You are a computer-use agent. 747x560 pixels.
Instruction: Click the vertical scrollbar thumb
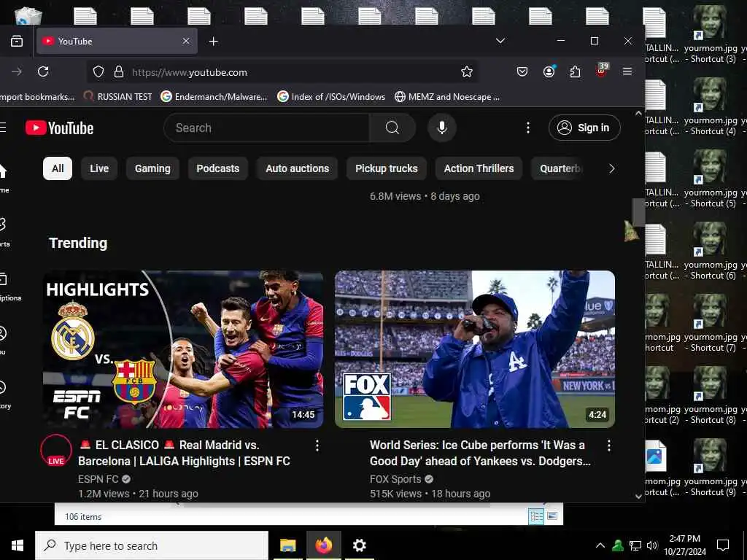(639, 211)
